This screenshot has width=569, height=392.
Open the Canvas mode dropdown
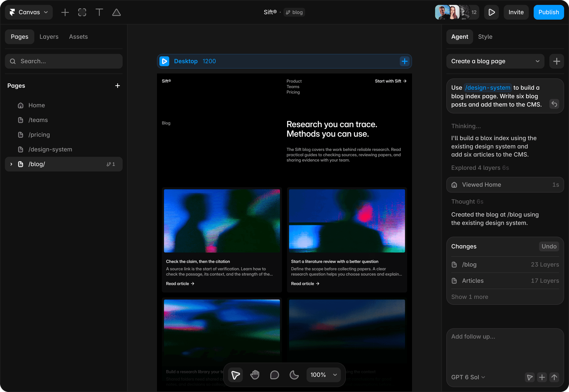pos(29,12)
